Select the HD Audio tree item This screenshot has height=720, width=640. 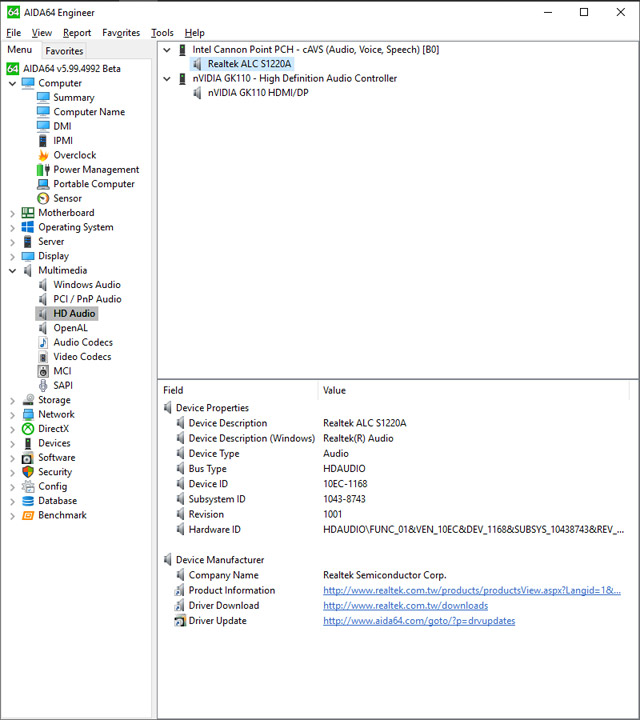74,314
